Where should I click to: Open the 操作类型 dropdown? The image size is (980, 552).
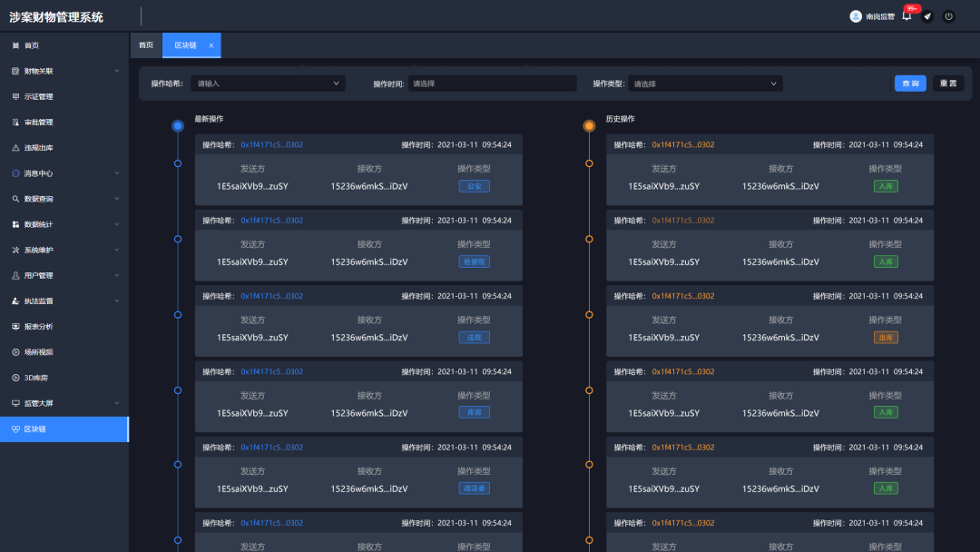coord(705,84)
